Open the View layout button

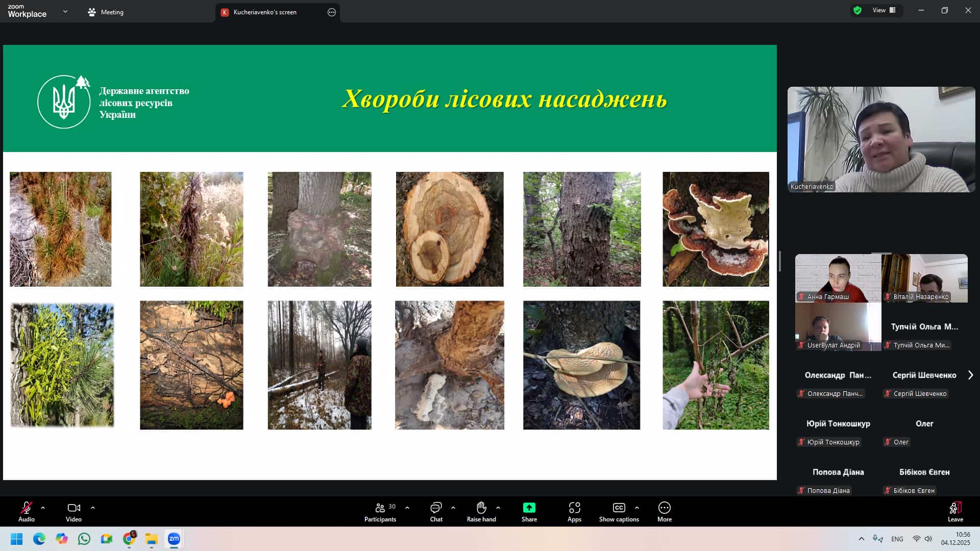point(884,10)
